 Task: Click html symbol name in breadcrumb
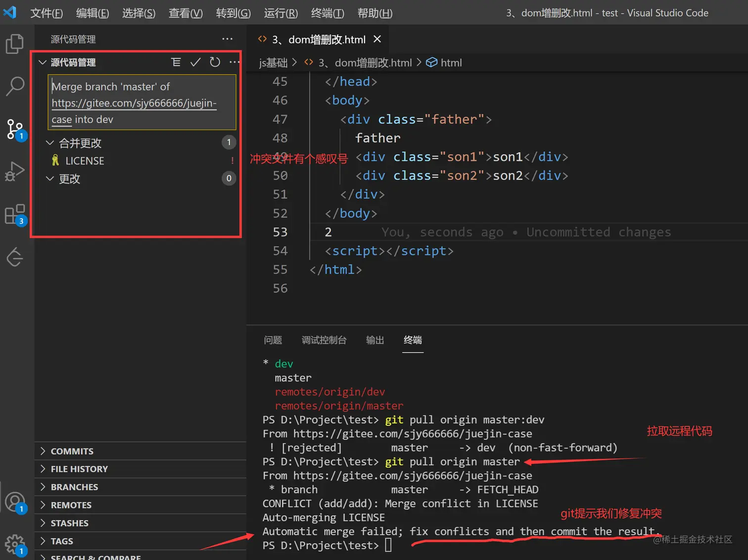451,63
